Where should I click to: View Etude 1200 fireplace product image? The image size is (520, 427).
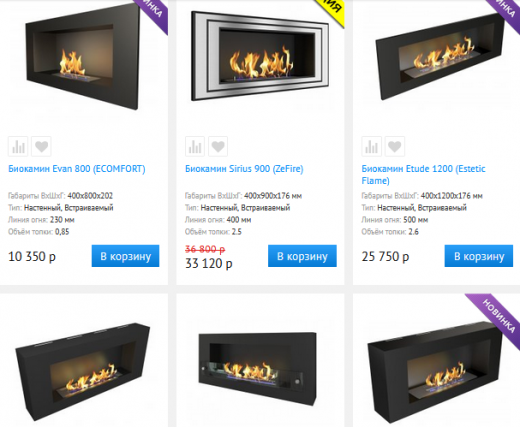(x=440, y=57)
